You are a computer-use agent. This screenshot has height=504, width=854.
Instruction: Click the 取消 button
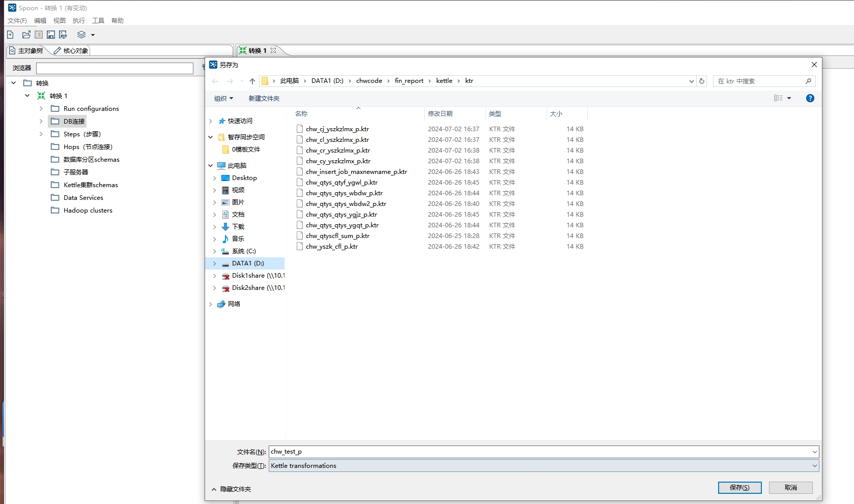(x=790, y=488)
